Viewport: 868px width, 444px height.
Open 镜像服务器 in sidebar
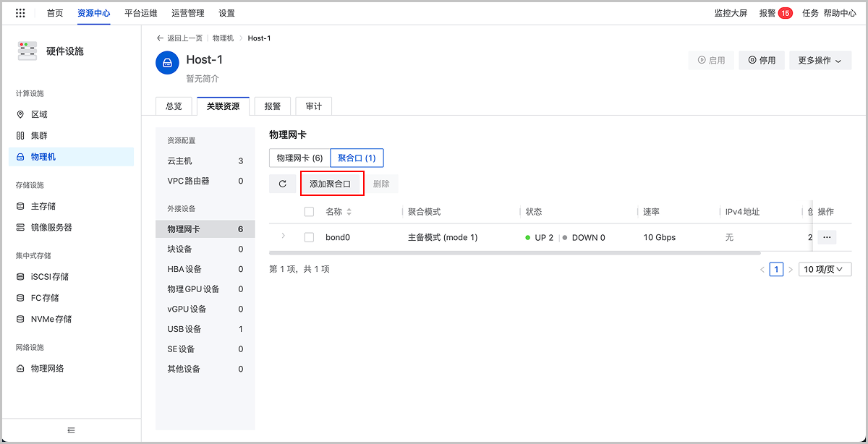[51, 227]
